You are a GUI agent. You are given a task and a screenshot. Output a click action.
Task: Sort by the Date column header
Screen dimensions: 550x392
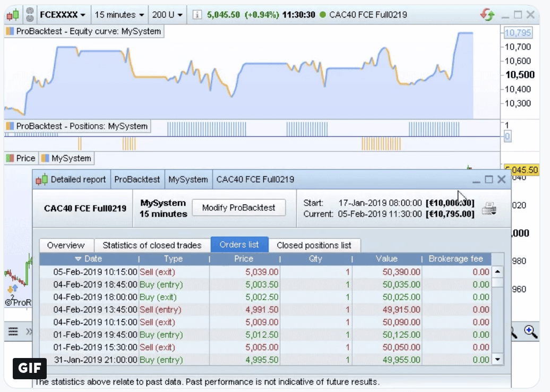tap(89, 259)
